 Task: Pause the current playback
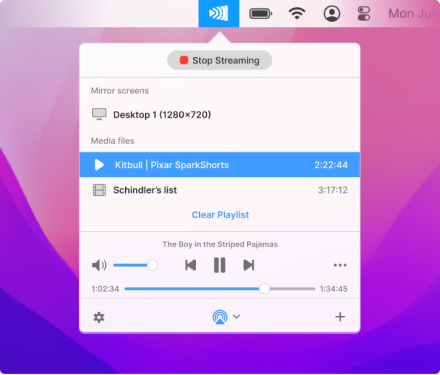point(219,265)
